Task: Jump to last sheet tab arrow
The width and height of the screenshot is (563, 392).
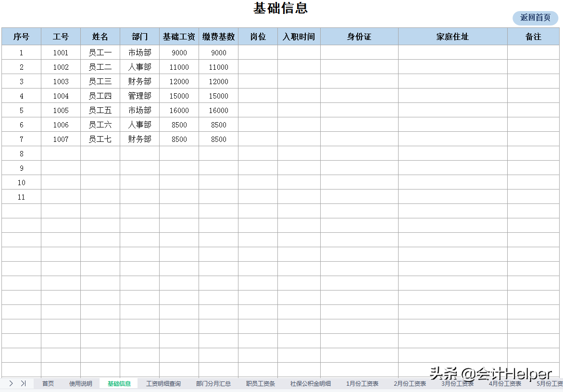Action: [24, 383]
